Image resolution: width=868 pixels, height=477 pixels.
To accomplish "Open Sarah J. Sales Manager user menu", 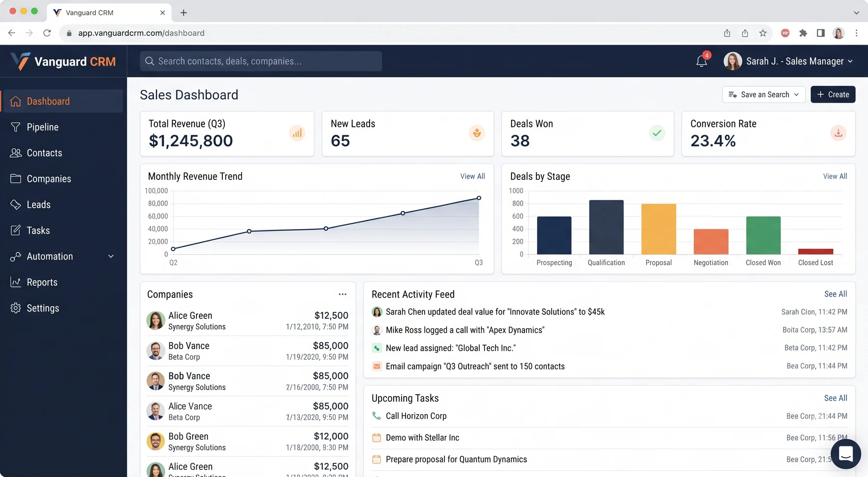I will 788,61.
